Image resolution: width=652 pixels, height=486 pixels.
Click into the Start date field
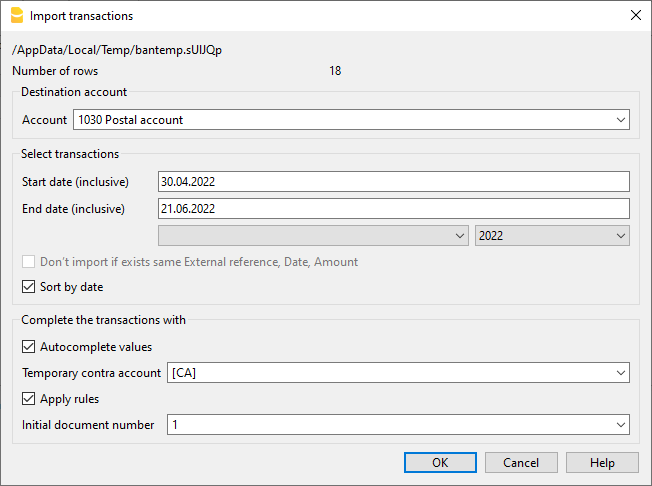click(393, 182)
